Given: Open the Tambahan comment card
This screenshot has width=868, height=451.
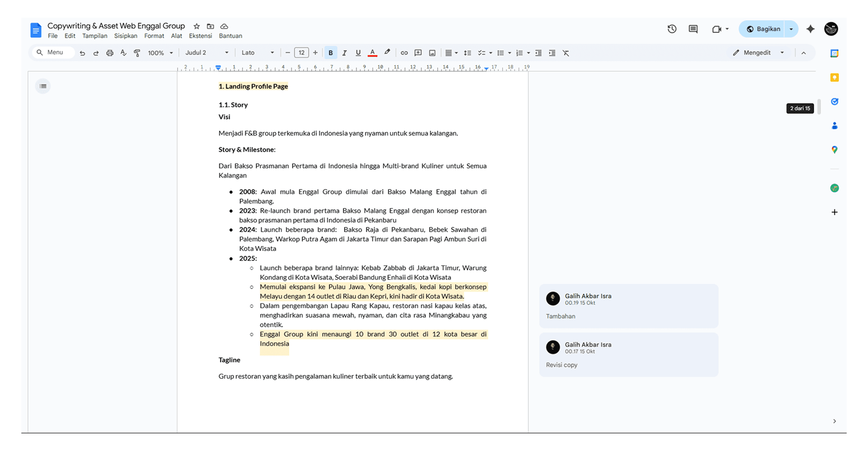Looking at the screenshot, I should [629, 306].
